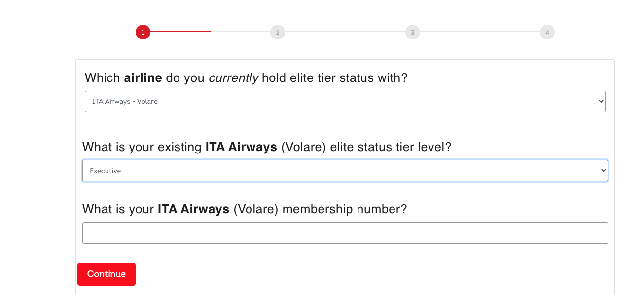The image size is (644, 307).
Task: Open the airline selection dropdown
Action: (345, 101)
